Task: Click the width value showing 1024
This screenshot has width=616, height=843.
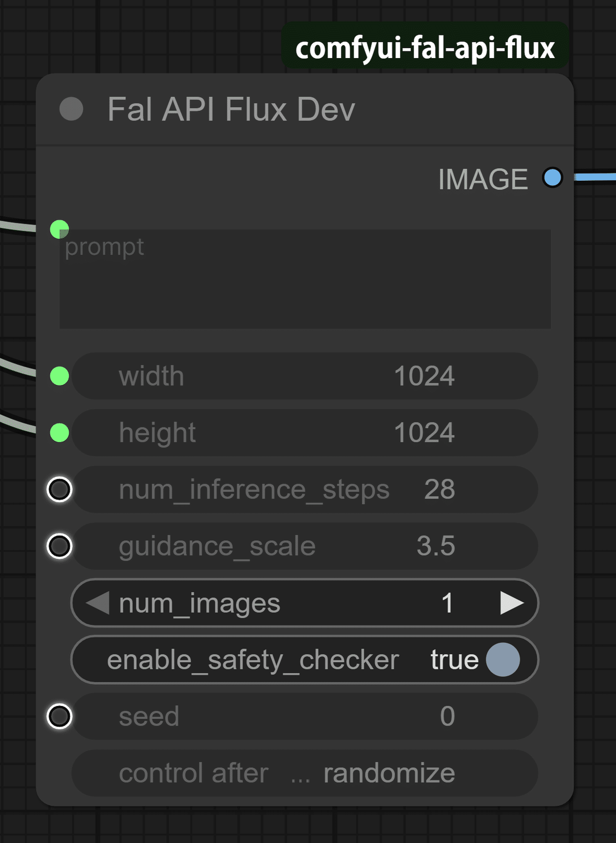Action: coord(425,376)
